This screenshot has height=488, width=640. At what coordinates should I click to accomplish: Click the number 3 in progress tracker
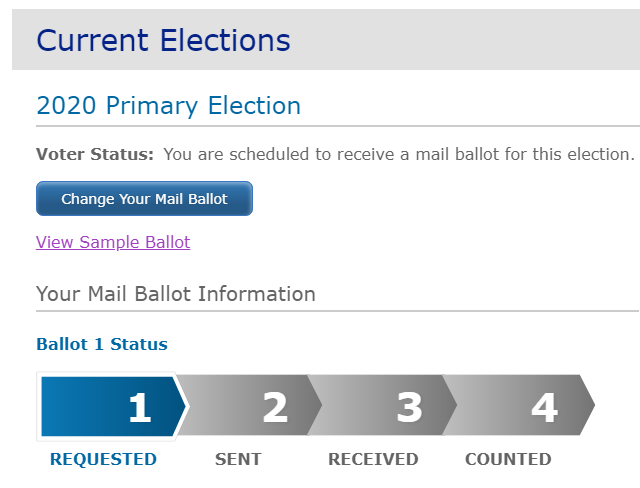click(x=409, y=407)
